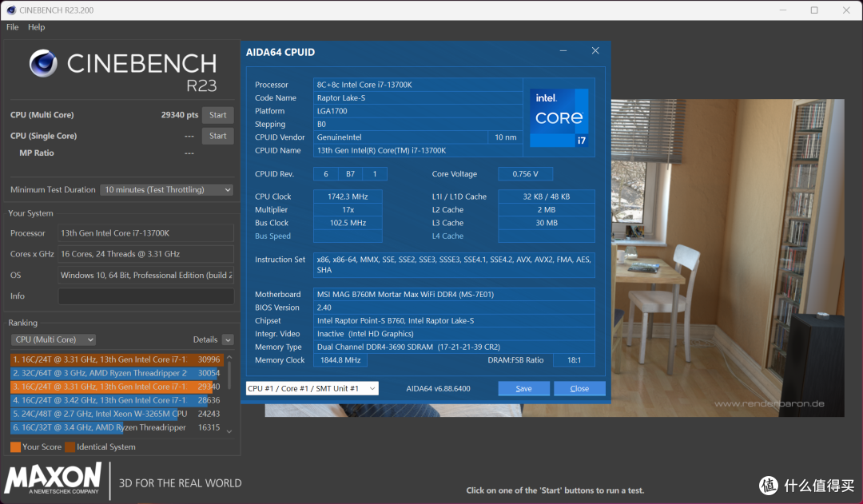
Task: Click the Core Voltage value 0.756 V
Action: pyautogui.click(x=525, y=174)
